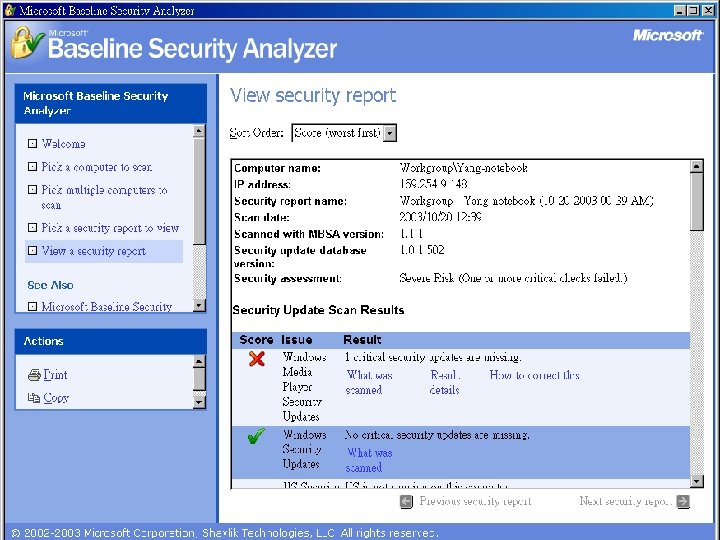
Task: Open 'Pick a security report to view'
Action: pos(110,228)
